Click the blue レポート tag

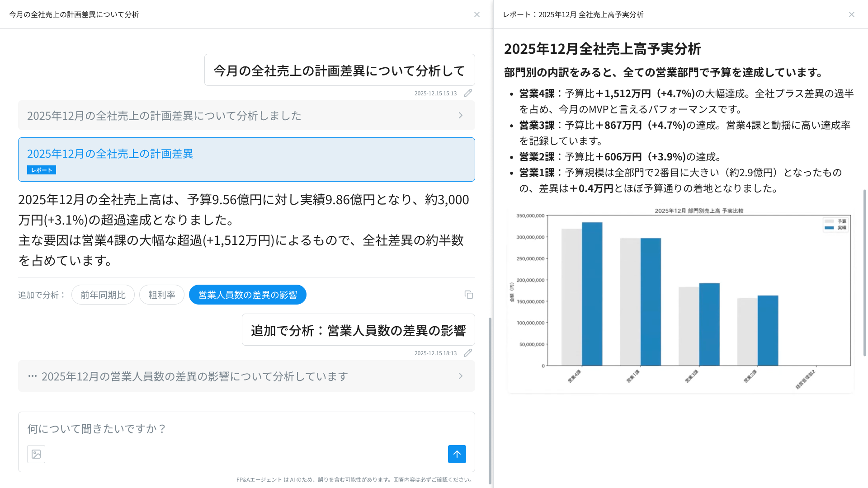pos(42,170)
